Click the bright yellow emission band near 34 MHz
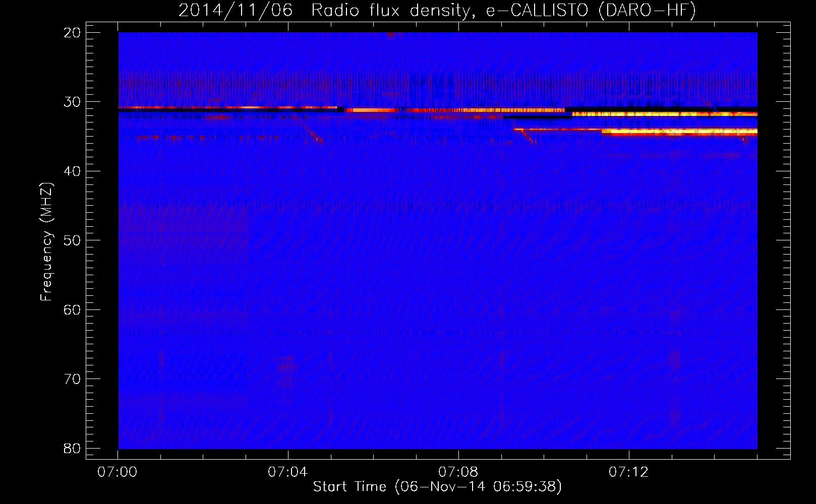 [679, 132]
